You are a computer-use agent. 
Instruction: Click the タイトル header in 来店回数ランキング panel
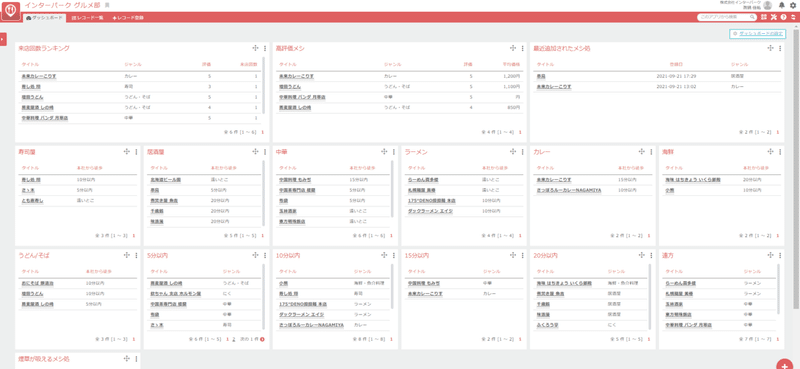point(30,65)
